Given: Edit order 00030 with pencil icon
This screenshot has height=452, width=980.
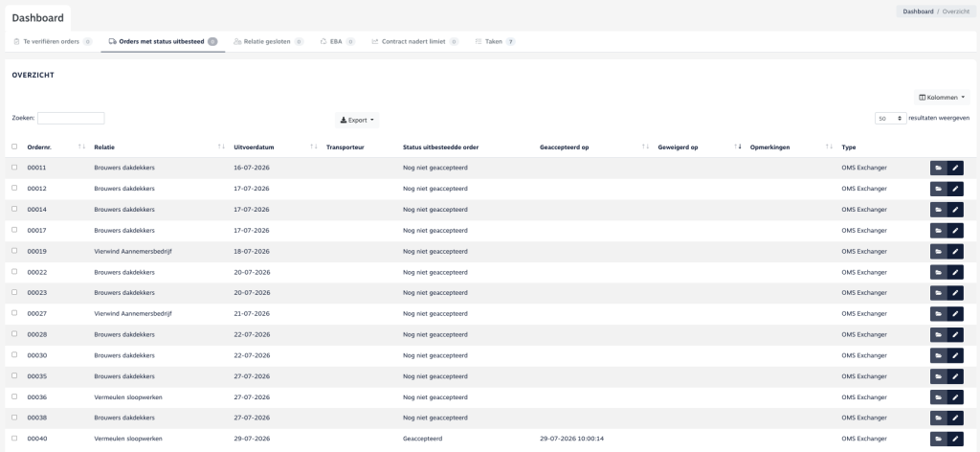Looking at the screenshot, I should 955,355.
